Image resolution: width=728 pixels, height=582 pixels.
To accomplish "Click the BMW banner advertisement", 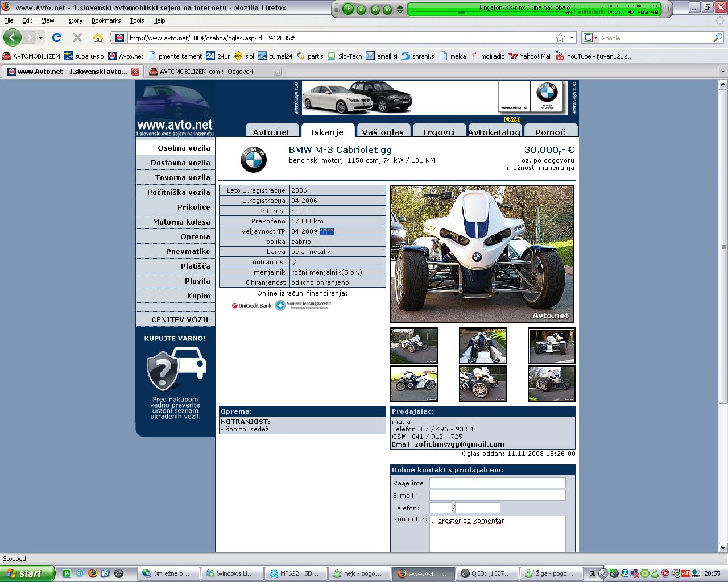I will point(434,98).
